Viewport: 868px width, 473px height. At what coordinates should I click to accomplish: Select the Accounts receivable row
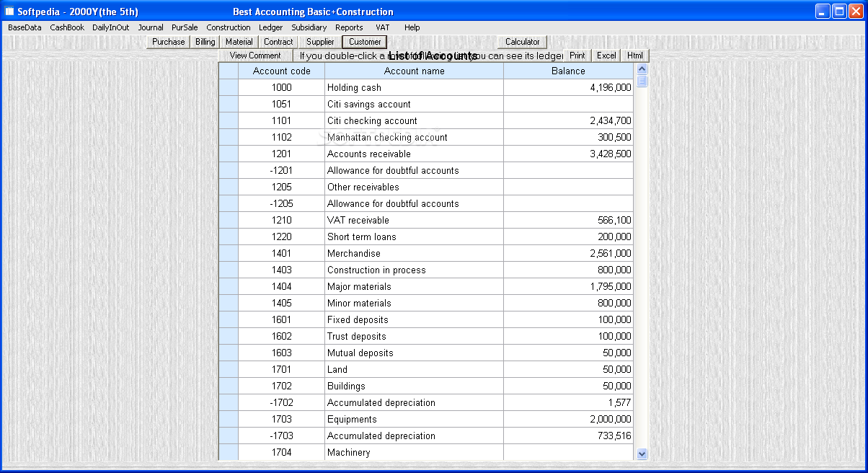(426, 154)
